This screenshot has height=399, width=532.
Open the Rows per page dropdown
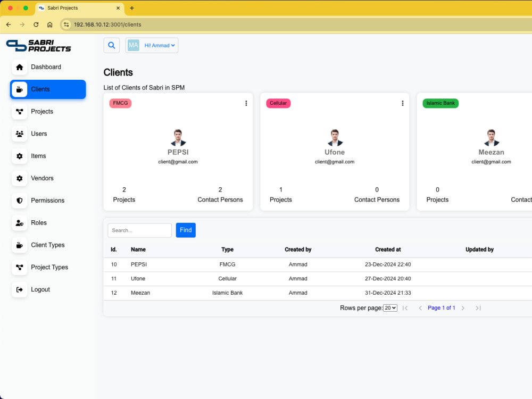pos(390,308)
